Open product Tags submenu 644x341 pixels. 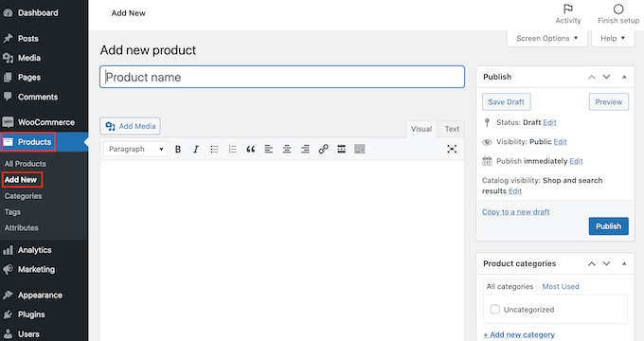coord(12,212)
